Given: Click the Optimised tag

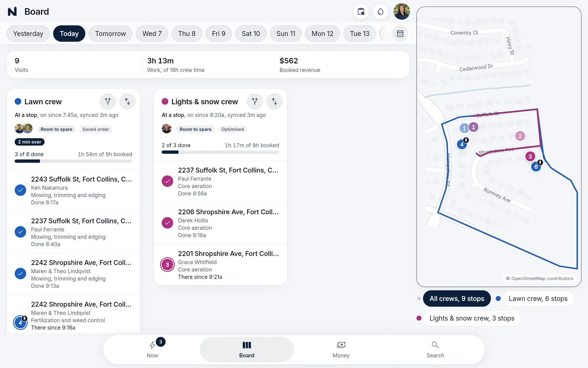Looking at the screenshot, I should pyautogui.click(x=233, y=129).
